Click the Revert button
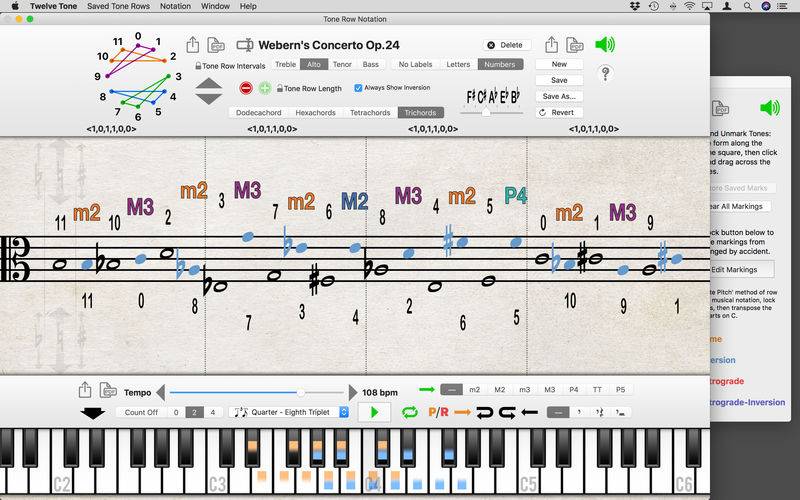Image resolution: width=800 pixels, height=500 pixels. [x=559, y=112]
